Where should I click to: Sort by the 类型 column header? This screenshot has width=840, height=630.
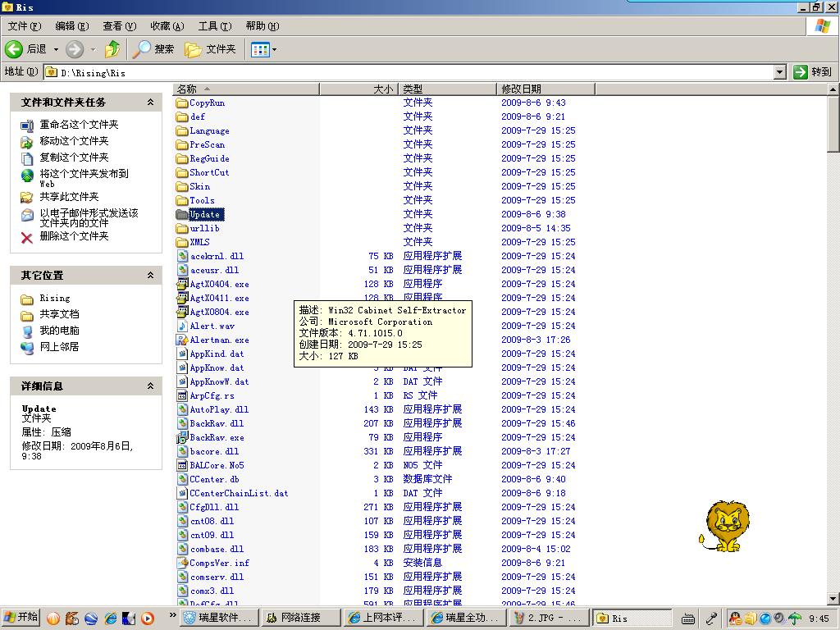[447, 89]
